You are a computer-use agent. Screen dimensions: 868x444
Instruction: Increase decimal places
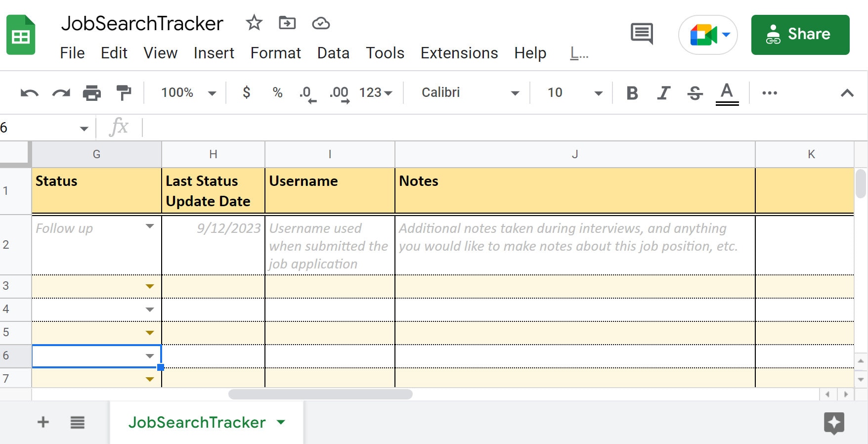tap(340, 93)
